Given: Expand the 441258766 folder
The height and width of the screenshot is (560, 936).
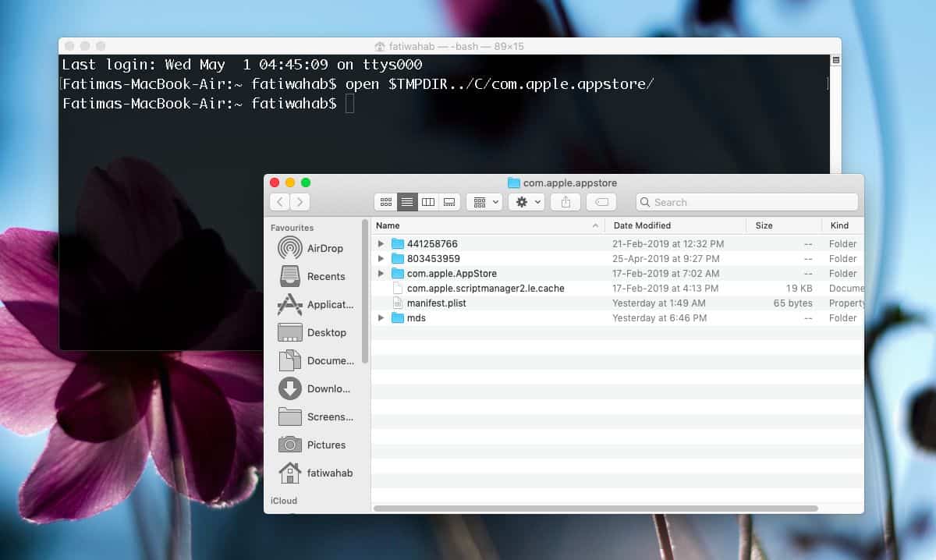Looking at the screenshot, I should click(381, 244).
